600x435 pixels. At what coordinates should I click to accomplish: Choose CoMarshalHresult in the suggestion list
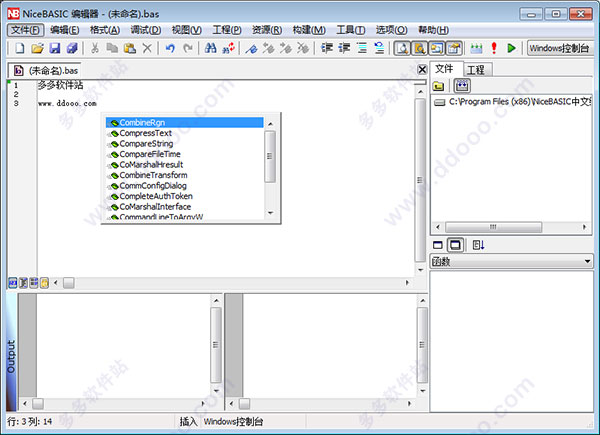[x=184, y=165]
